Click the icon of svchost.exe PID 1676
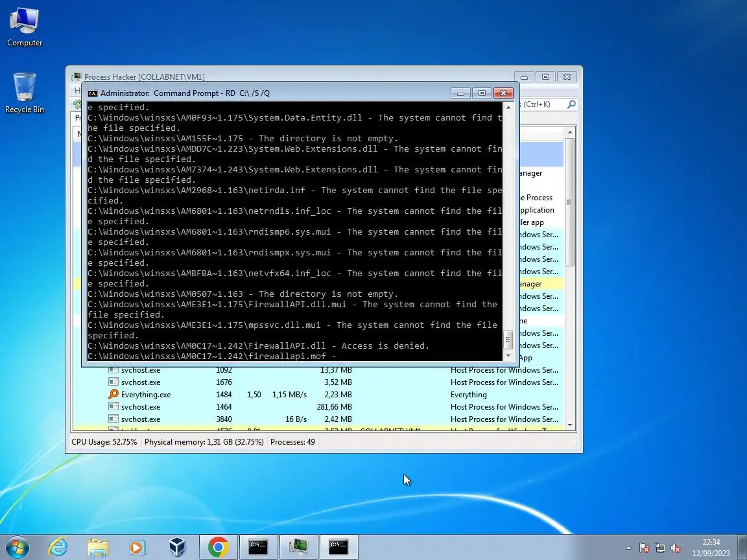The width and height of the screenshot is (747, 560). coord(113,382)
